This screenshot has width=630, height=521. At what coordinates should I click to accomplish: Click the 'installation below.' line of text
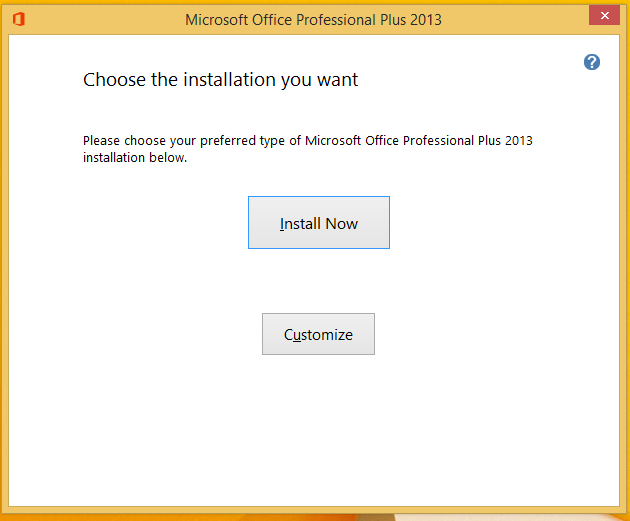pyautogui.click(x=135, y=157)
